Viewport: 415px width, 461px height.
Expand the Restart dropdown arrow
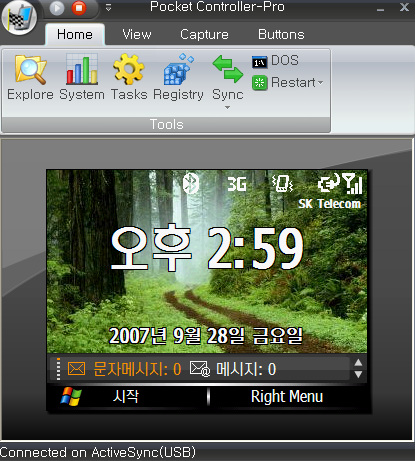click(321, 82)
